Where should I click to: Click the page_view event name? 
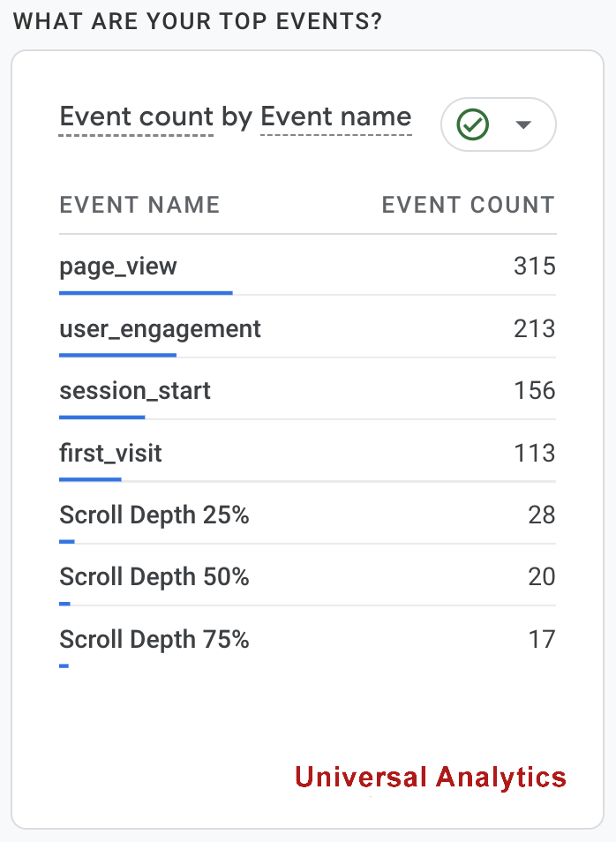coord(118,266)
